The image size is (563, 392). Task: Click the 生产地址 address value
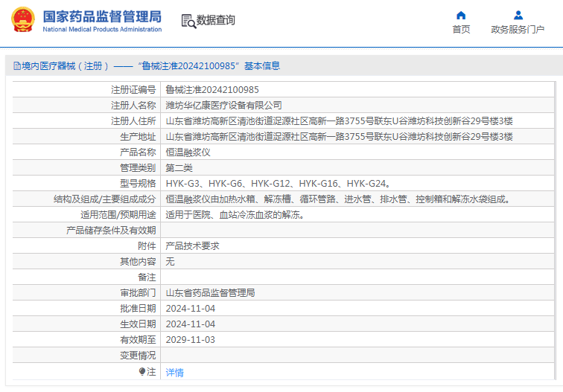(x=339, y=137)
